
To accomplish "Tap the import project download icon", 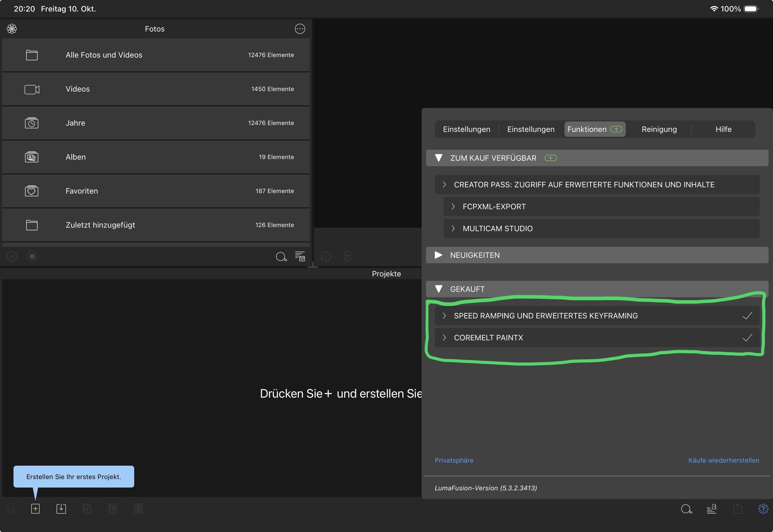I will click(x=61, y=509).
